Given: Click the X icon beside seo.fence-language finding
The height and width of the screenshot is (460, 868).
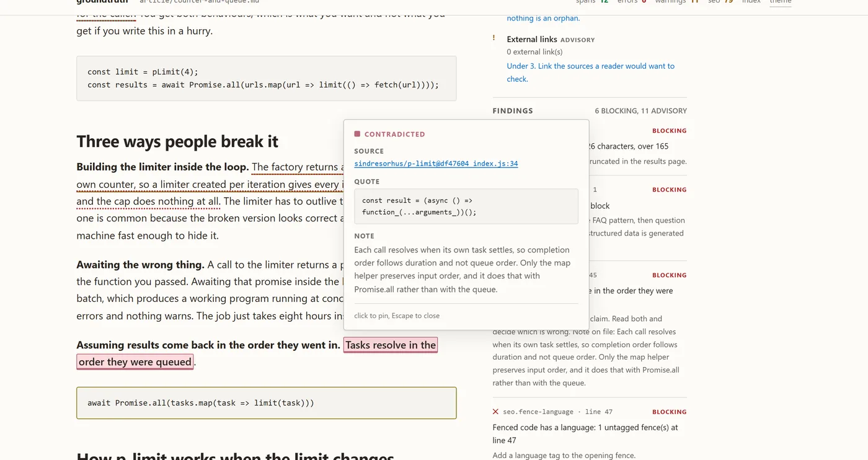Looking at the screenshot, I should pos(495,412).
